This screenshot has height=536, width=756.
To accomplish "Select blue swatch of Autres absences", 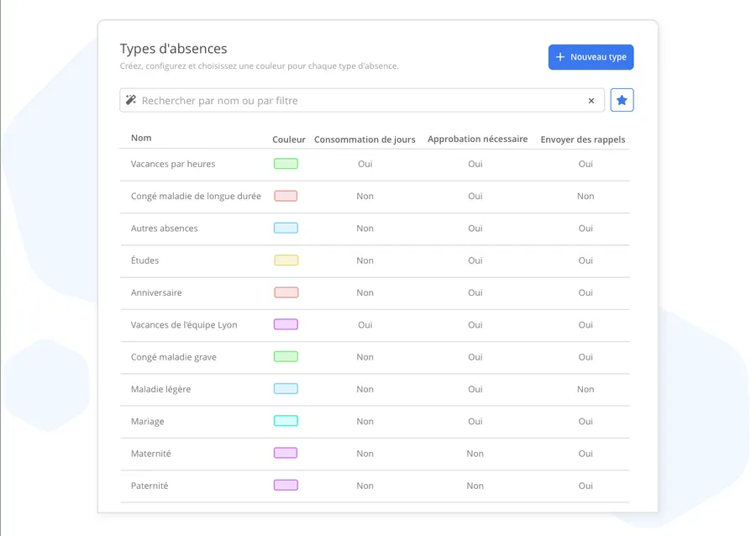I will [x=286, y=228].
